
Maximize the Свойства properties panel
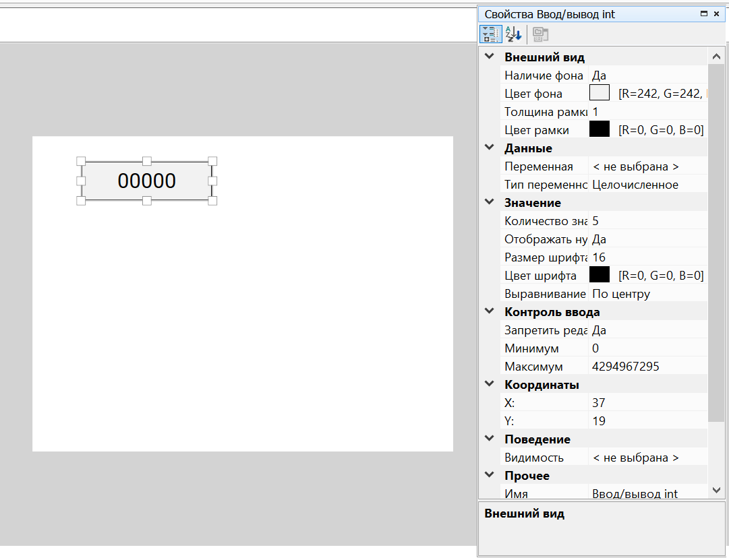click(704, 14)
